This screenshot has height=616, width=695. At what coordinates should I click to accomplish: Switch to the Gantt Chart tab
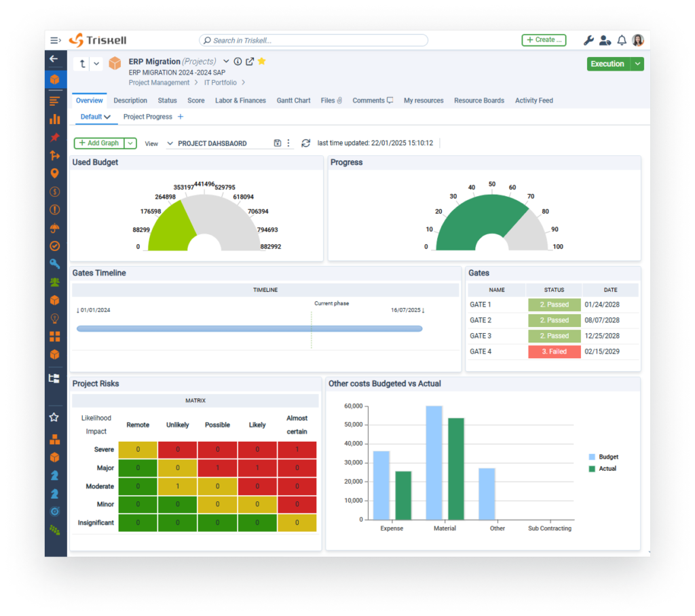click(293, 100)
